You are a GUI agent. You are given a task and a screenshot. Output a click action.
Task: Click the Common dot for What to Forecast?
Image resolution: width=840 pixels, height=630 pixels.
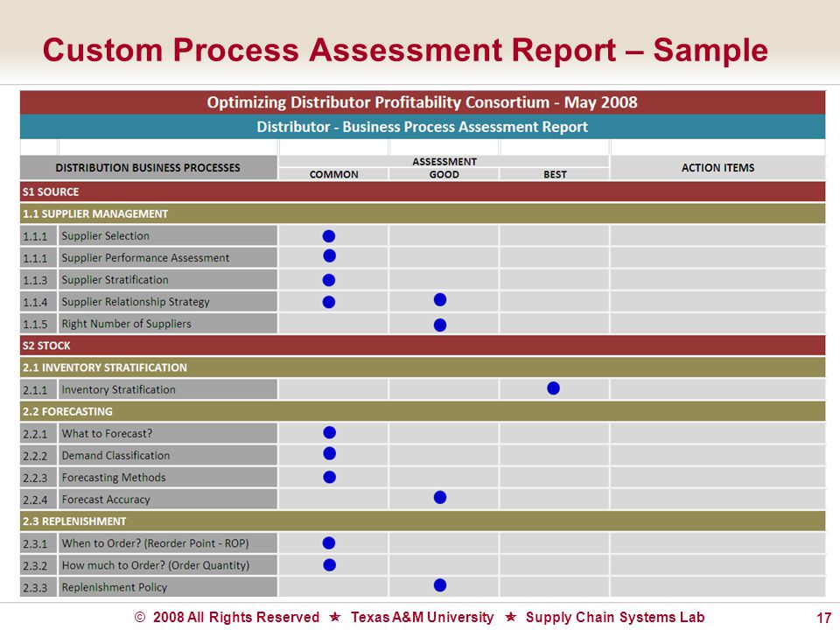click(x=330, y=432)
